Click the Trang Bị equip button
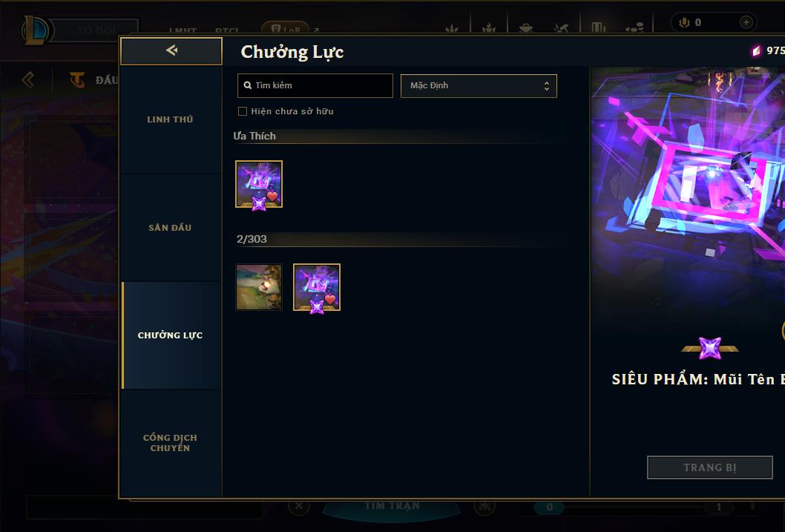 (710, 467)
